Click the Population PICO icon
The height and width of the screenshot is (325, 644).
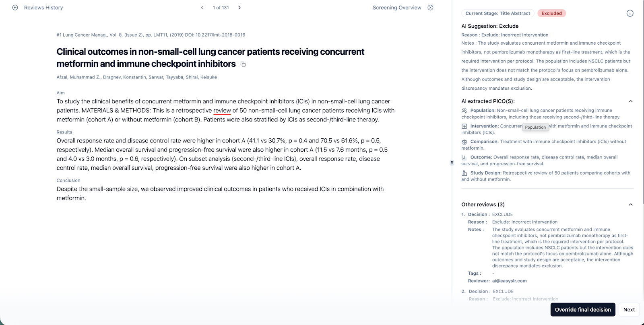coord(464,111)
